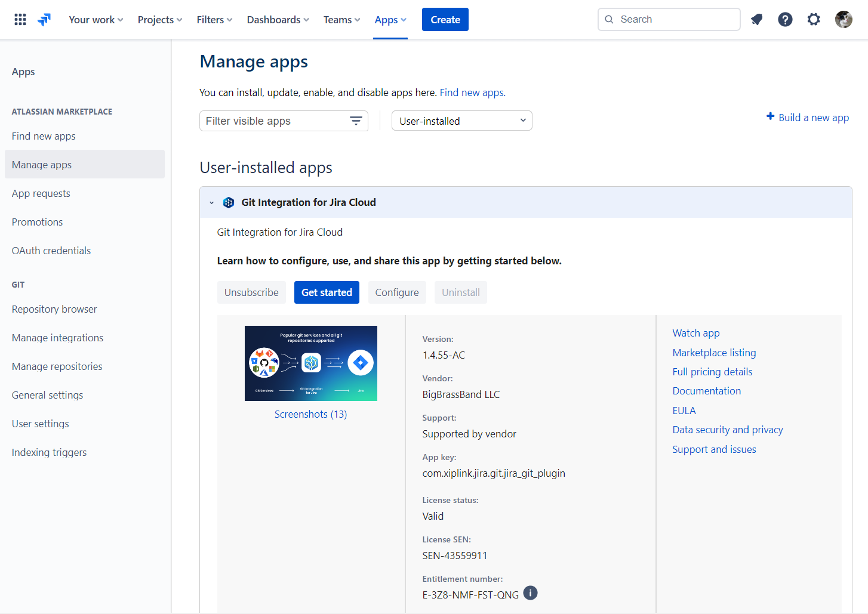Click the entitlement number info icon

pos(530,593)
